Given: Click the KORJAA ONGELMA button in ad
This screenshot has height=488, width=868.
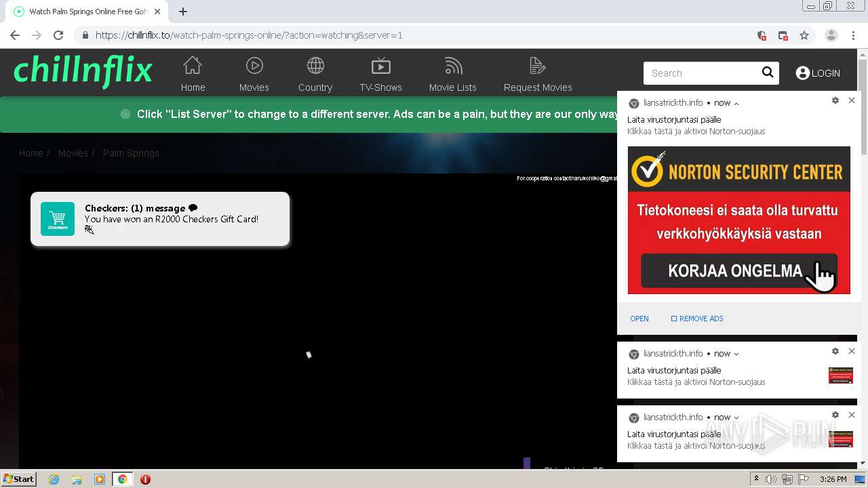Looking at the screenshot, I should tap(739, 270).
